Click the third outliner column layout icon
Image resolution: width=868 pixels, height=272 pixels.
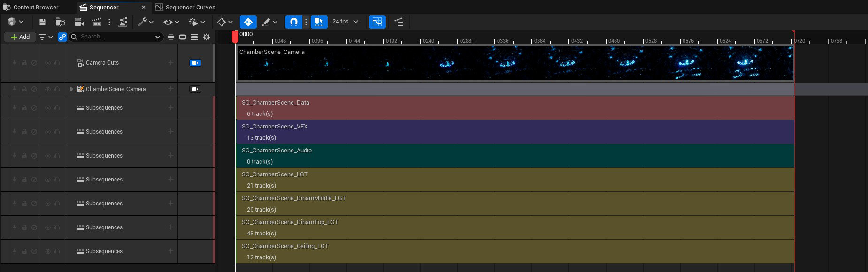tap(194, 37)
